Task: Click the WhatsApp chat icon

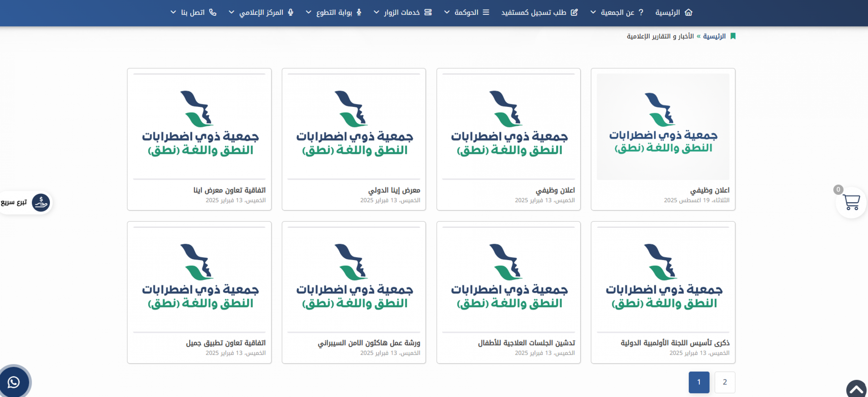Action: 14,382
